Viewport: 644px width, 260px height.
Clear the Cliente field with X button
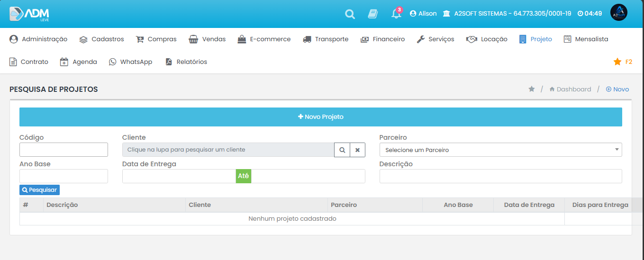pyautogui.click(x=357, y=150)
